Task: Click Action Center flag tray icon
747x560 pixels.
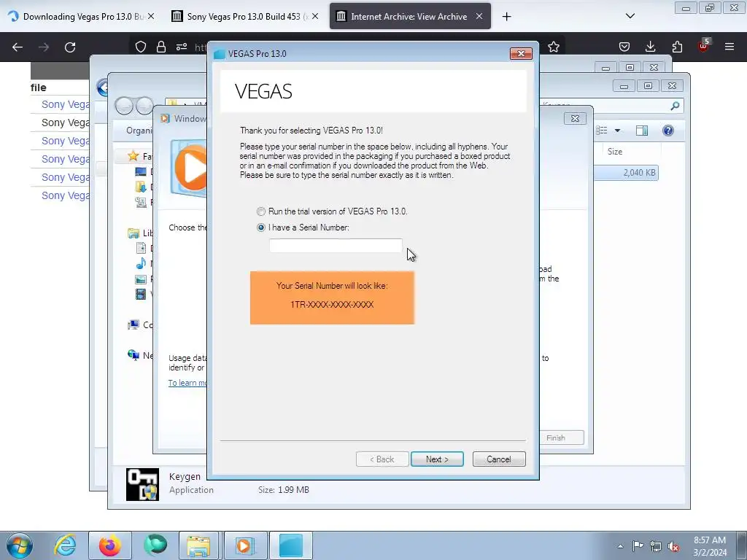Action: (638, 546)
